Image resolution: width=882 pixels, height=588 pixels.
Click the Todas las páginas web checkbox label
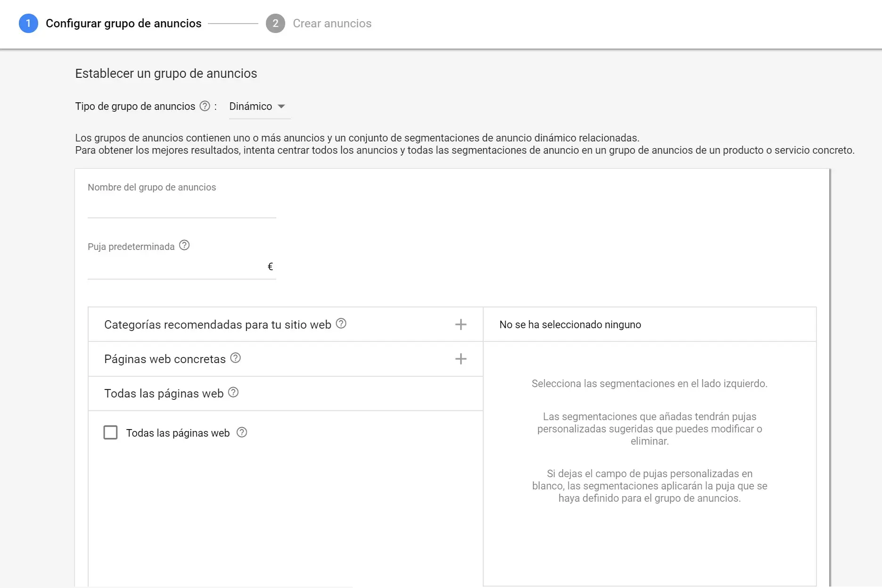(178, 433)
